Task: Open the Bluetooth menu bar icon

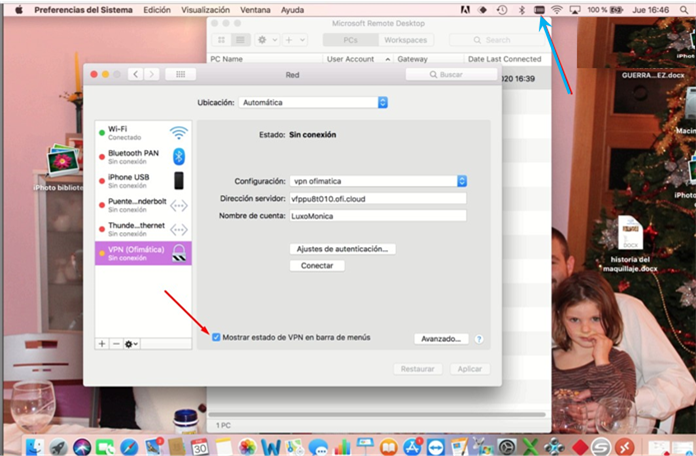Action: click(522, 10)
